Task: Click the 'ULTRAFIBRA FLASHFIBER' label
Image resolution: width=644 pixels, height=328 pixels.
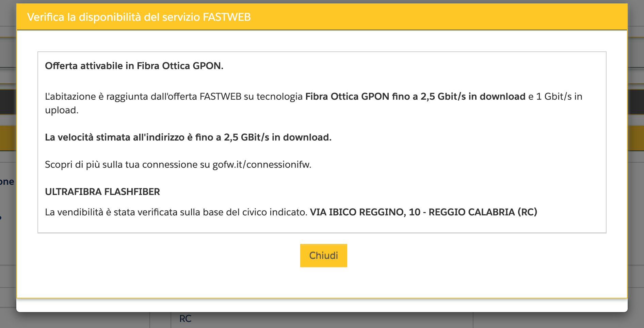Action: point(102,192)
